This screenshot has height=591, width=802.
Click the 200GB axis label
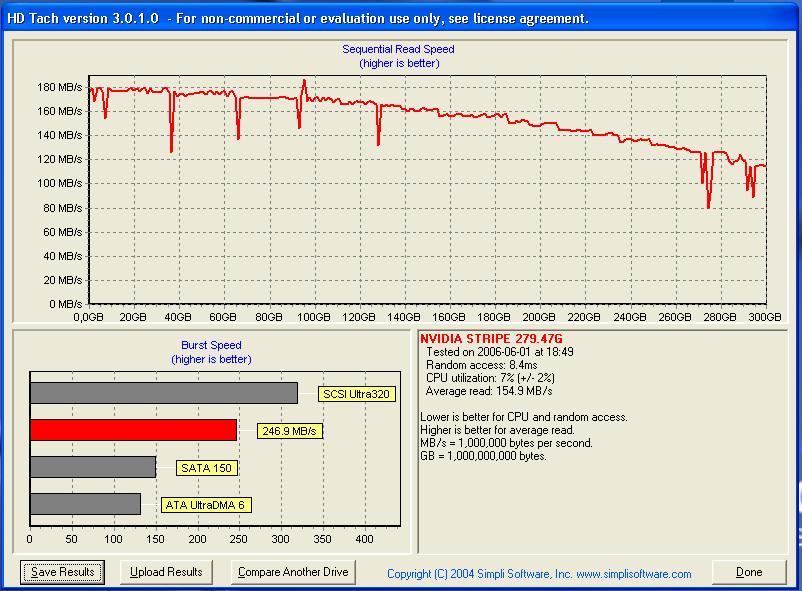coord(539,317)
